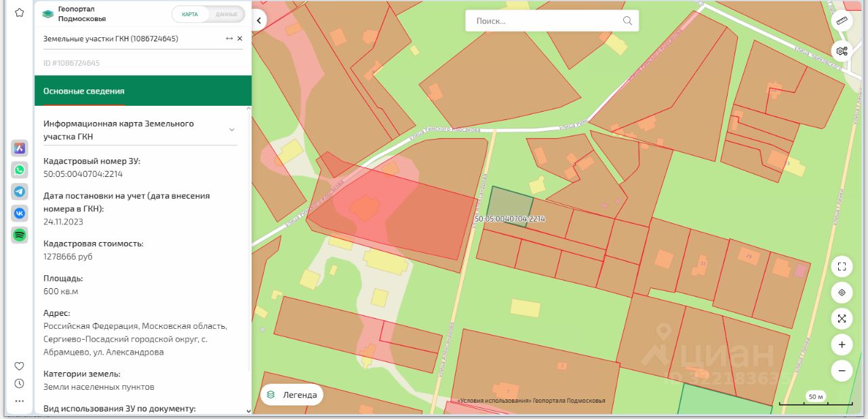Select the ruler measurement tool

pyautogui.click(x=842, y=20)
